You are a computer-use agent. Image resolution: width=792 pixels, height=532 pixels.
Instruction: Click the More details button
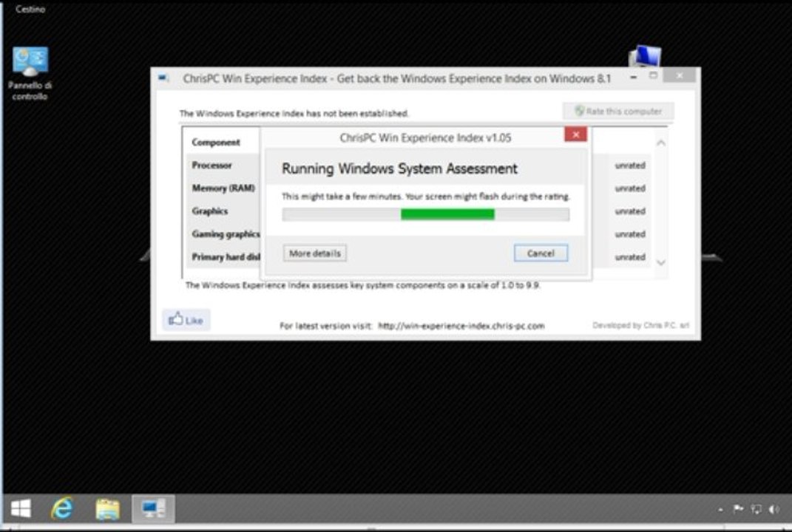315,253
